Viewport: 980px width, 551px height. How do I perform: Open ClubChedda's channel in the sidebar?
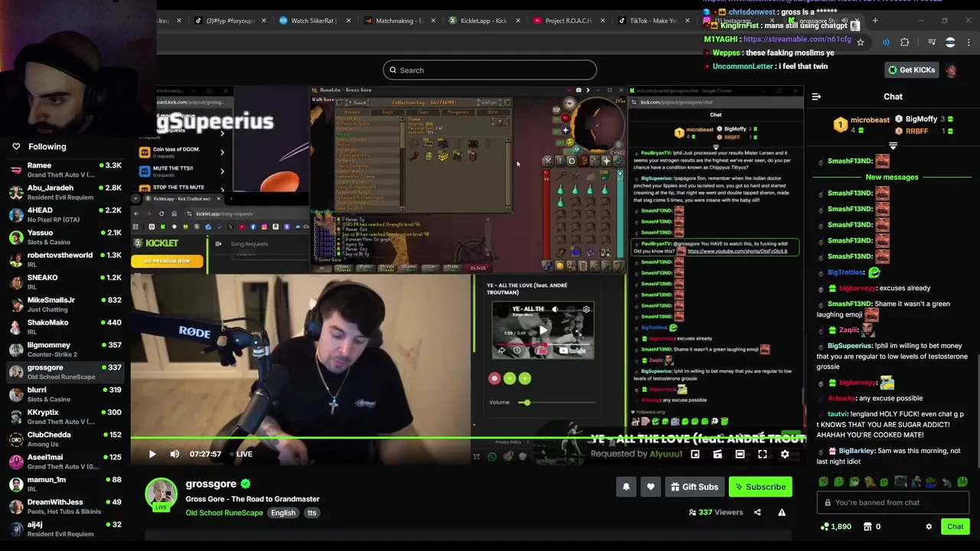[x=65, y=439]
